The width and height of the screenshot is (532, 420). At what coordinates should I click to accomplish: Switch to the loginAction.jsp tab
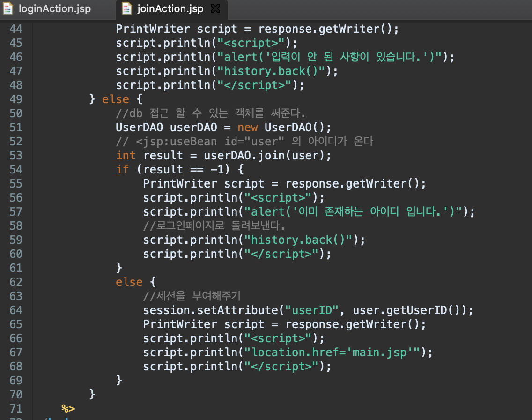55,8
